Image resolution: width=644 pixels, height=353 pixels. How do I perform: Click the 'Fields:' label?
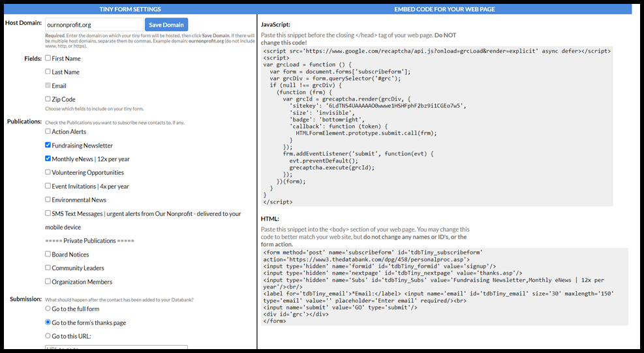[33, 58]
